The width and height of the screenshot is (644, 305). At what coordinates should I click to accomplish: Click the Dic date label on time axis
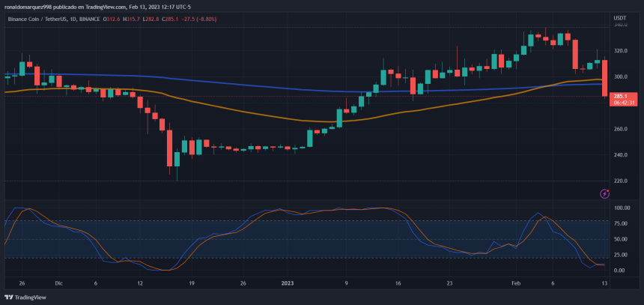[x=58, y=283]
